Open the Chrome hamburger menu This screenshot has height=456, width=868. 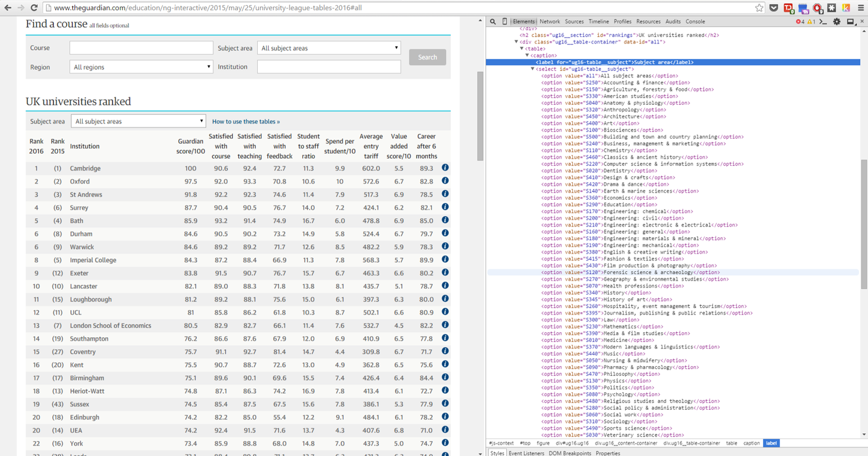pyautogui.click(x=861, y=8)
